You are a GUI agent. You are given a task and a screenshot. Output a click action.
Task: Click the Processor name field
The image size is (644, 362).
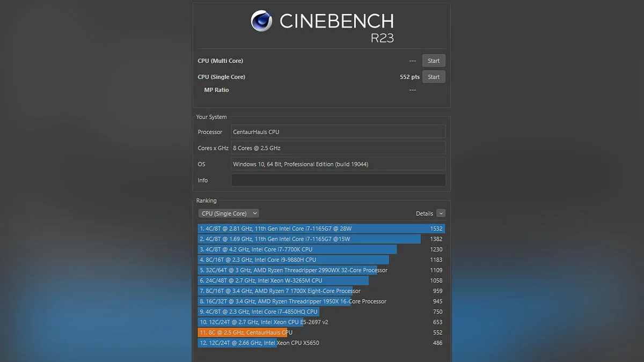(338, 132)
